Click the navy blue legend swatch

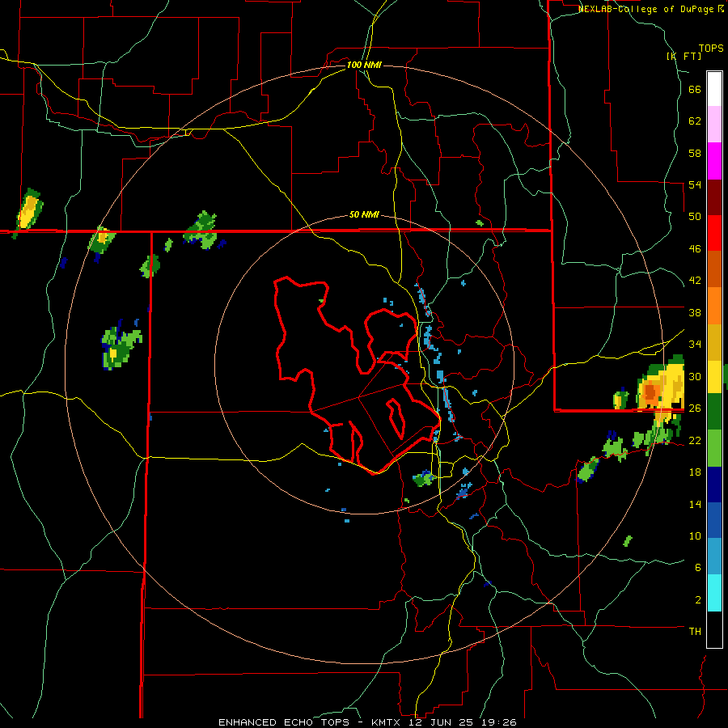[x=714, y=485]
